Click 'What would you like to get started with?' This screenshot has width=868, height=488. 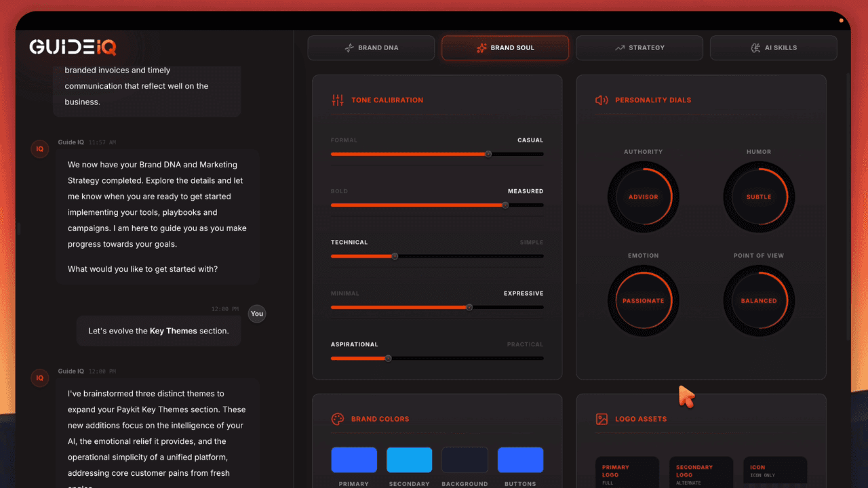[143, 269]
